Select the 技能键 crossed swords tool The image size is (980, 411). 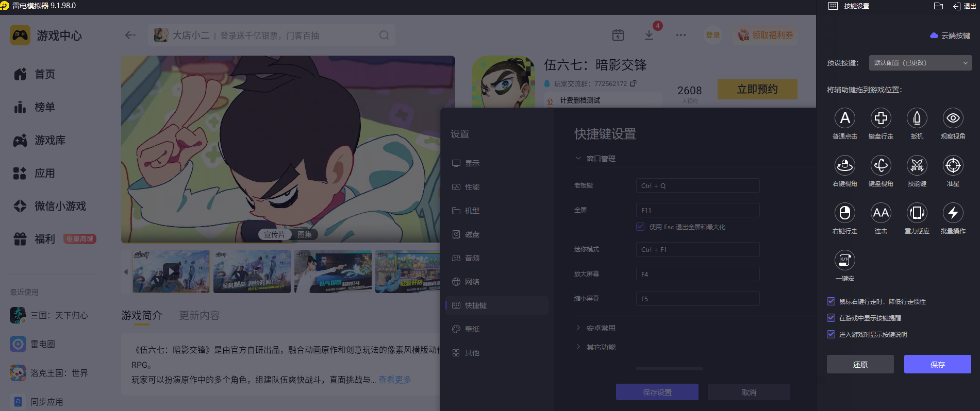tap(917, 166)
